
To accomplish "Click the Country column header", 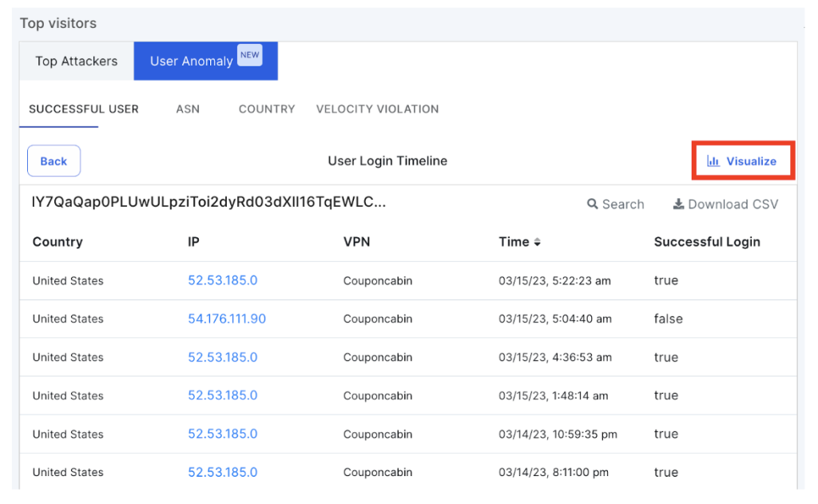I will pos(58,242).
